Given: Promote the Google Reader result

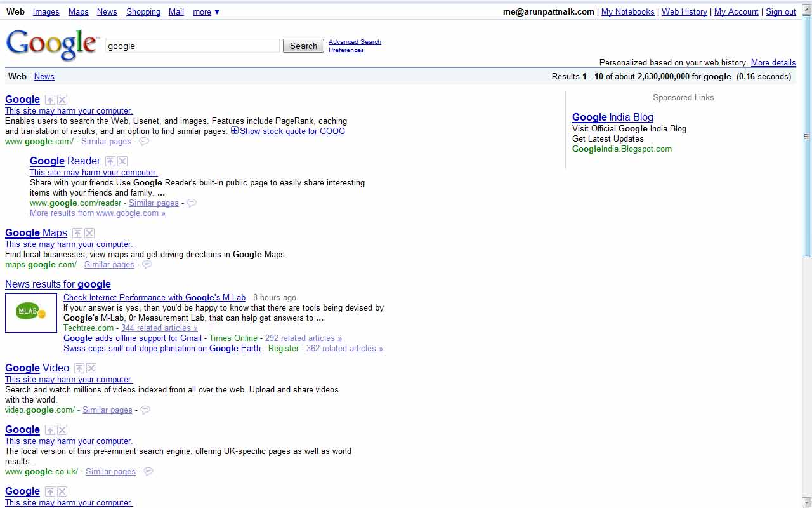Looking at the screenshot, I should pos(110,161).
